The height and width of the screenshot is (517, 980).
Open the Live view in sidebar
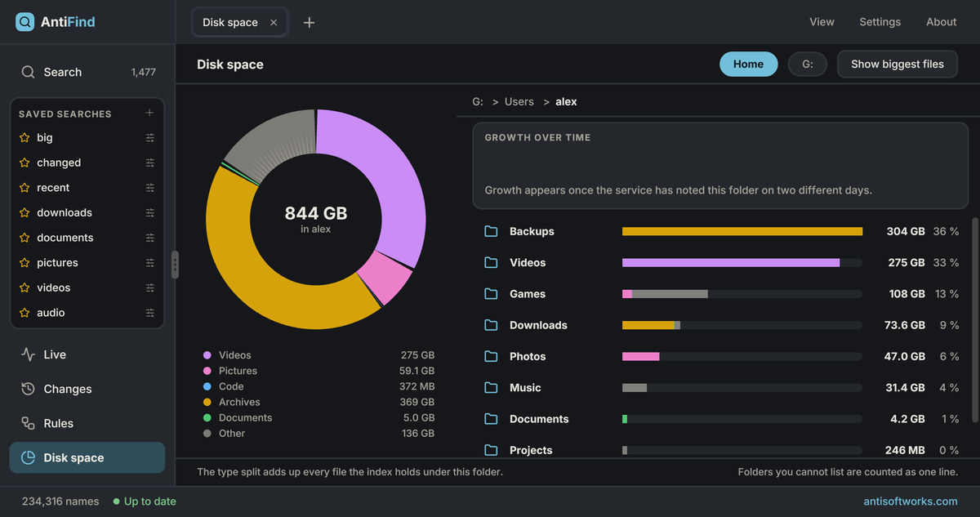(x=87, y=354)
